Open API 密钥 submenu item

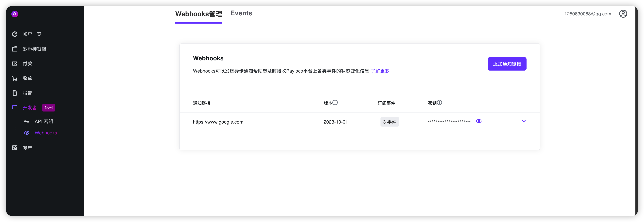[44, 122]
